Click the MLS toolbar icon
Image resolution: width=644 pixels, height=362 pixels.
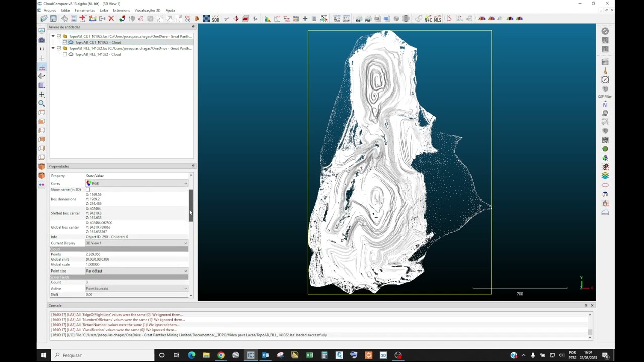coord(437,19)
